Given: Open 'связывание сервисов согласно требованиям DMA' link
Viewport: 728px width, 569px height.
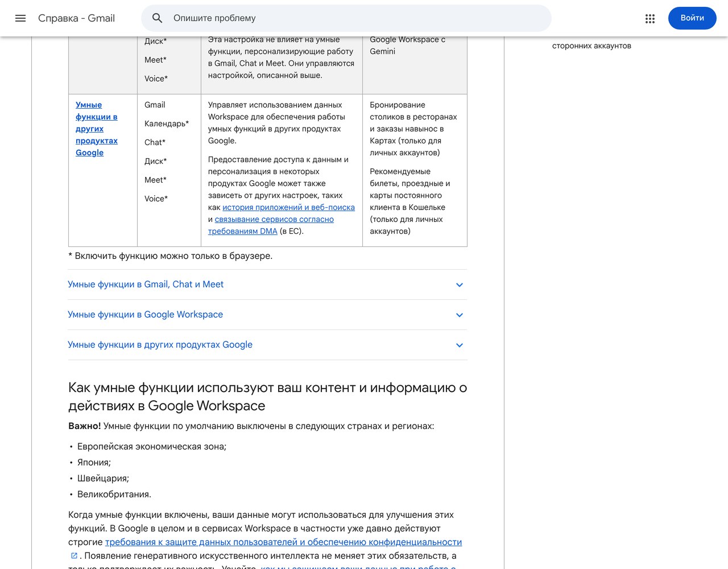Looking at the screenshot, I should 271,225.
